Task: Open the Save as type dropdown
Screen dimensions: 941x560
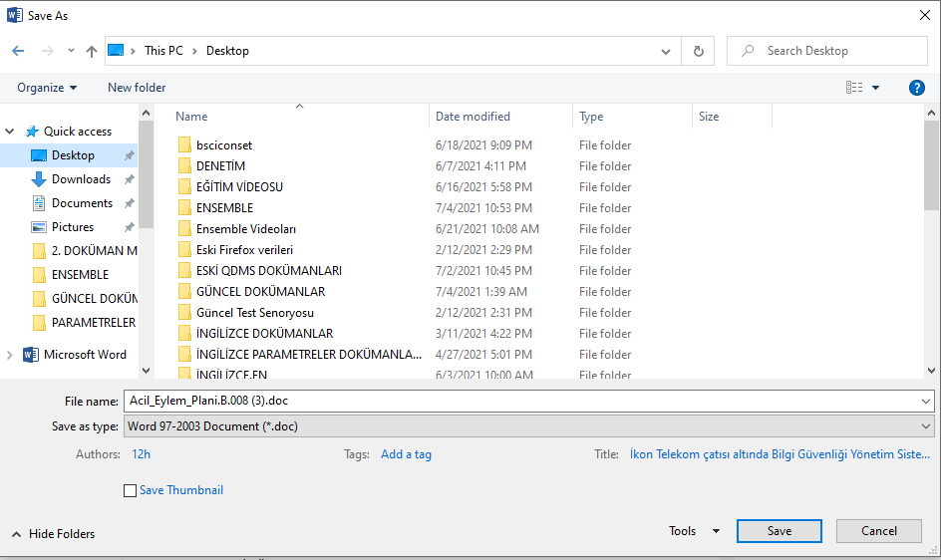Action: 528,426
